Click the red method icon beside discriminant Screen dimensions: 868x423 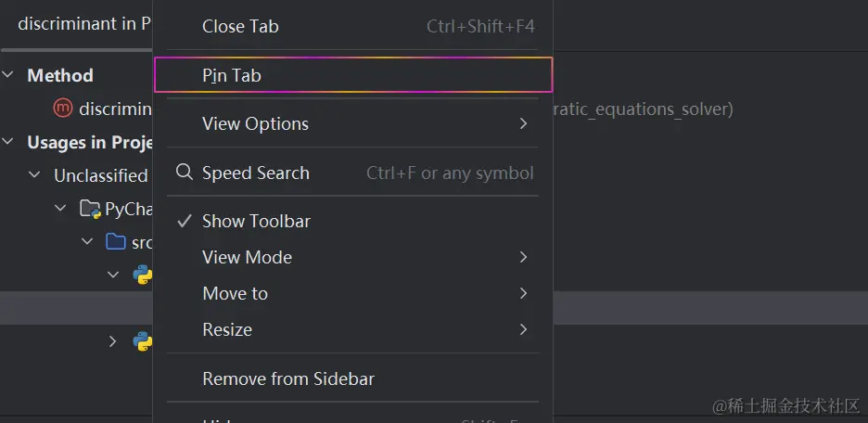pyautogui.click(x=62, y=108)
